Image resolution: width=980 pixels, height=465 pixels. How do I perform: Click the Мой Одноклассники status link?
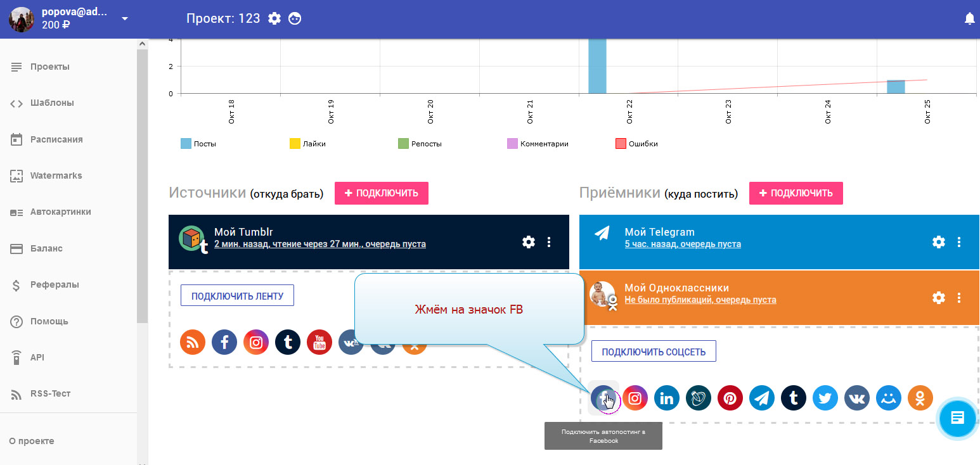click(x=700, y=300)
